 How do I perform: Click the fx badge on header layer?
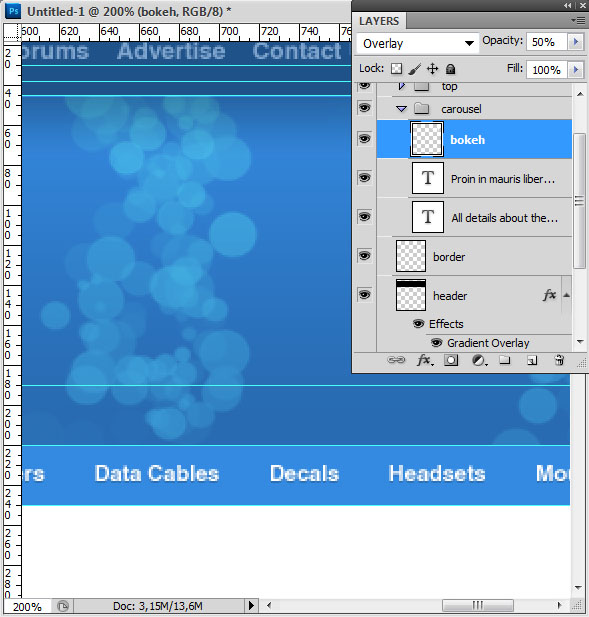coord(549,294)
